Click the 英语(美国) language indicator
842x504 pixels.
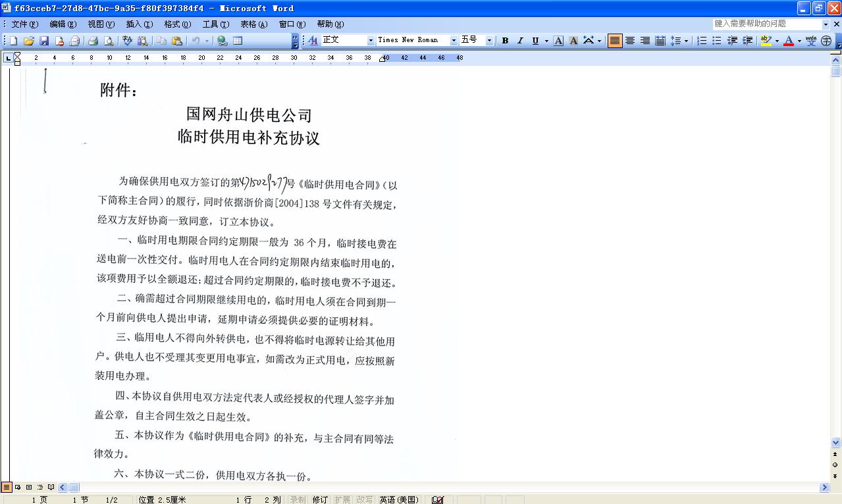399,499
